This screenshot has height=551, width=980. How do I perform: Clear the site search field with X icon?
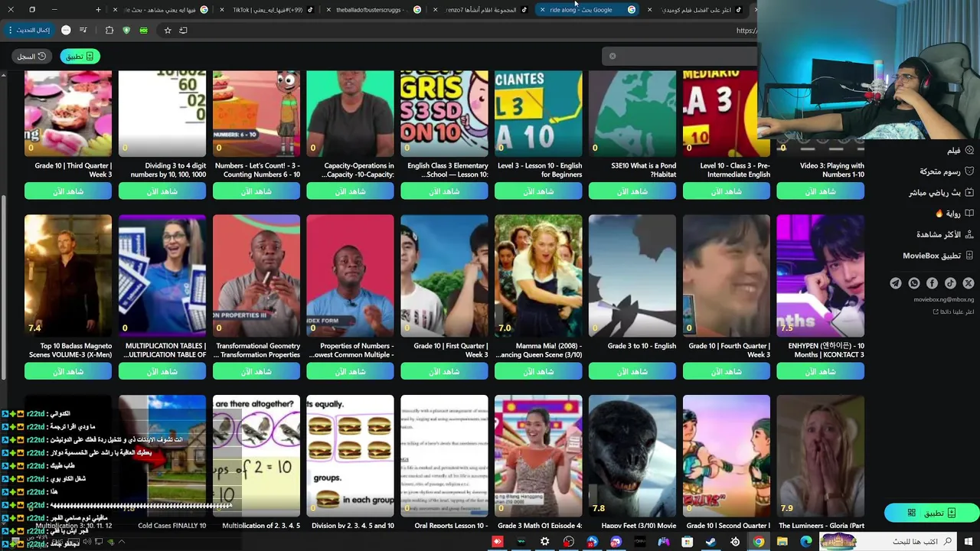[x=612, y=56]
